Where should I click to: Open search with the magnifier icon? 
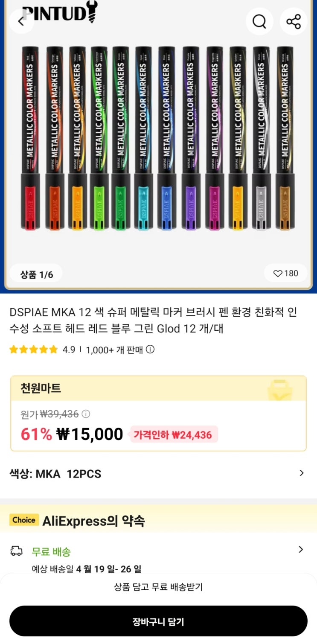259,21
